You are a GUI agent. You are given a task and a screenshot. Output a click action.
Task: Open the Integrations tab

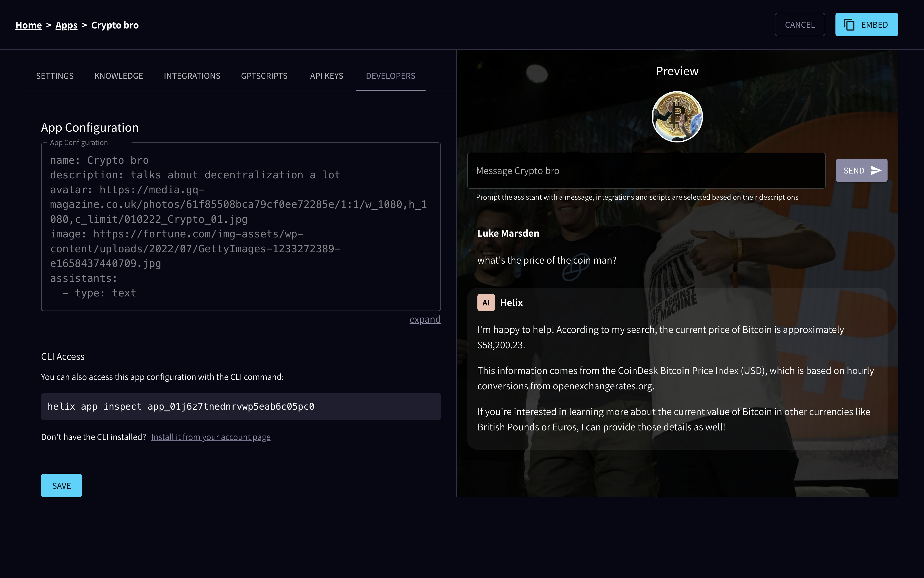point(192,76)
